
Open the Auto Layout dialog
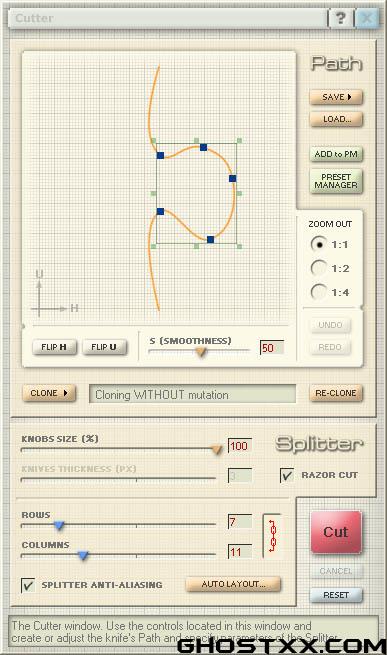233,584
